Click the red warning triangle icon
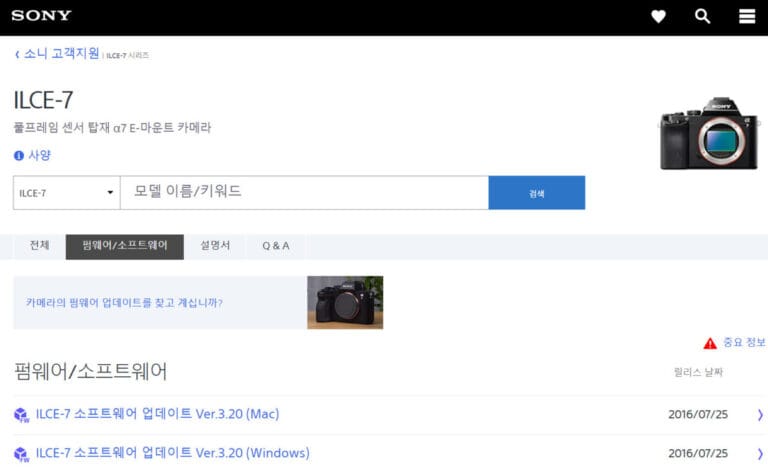Screen dimensions: 768x471 pos(710,343)
